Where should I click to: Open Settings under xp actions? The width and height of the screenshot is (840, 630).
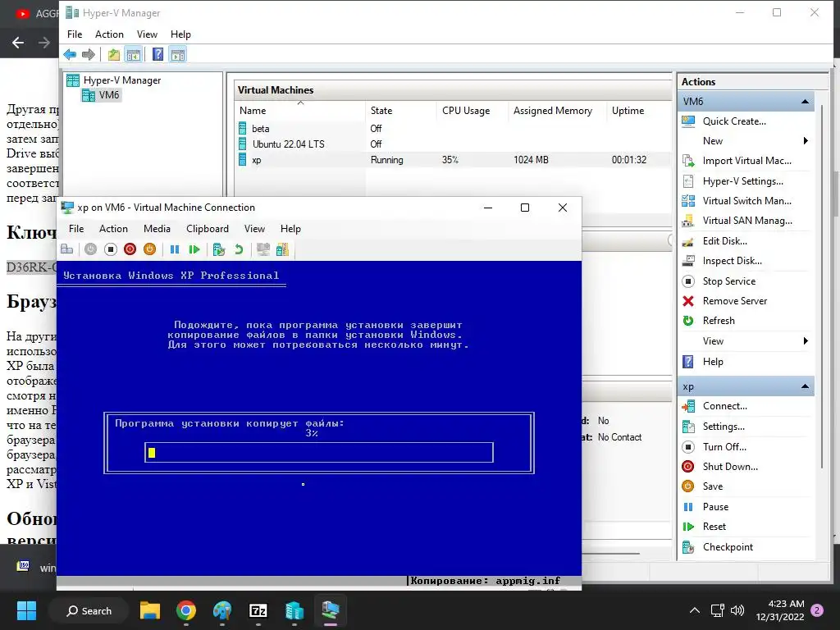pos(724,427)
